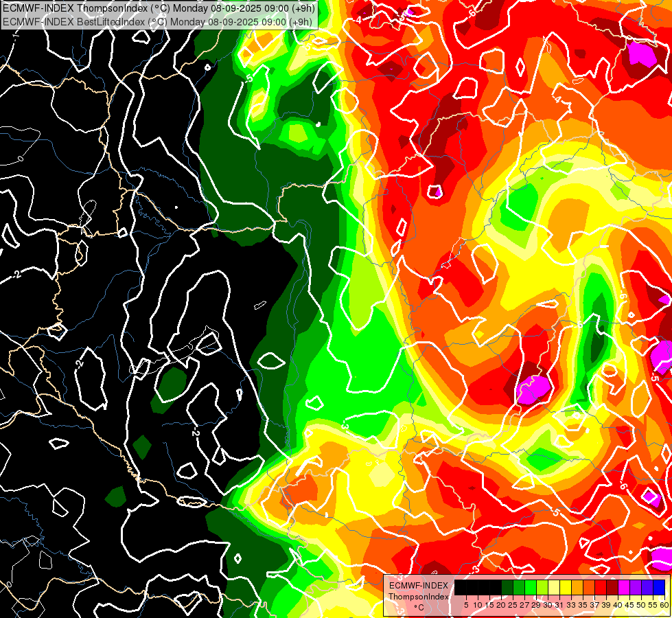Select the dark red legend swatch (39–40)

(x=612, y=587)
